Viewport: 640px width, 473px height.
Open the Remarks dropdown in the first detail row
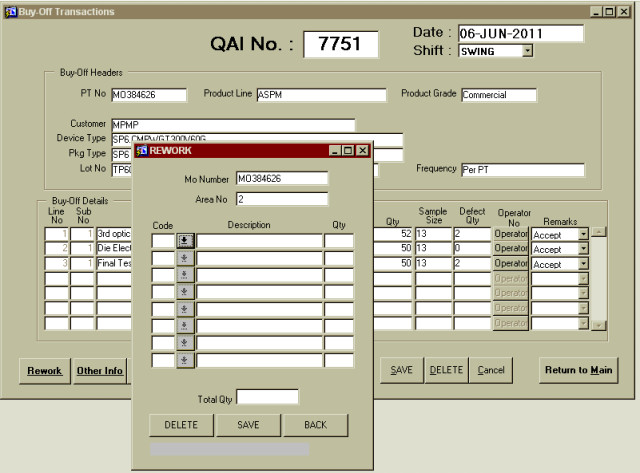coord(583,234)
